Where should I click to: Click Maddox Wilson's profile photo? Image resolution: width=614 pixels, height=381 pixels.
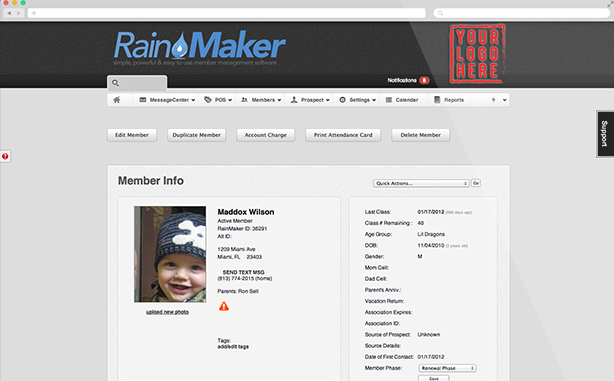(170, 254)
